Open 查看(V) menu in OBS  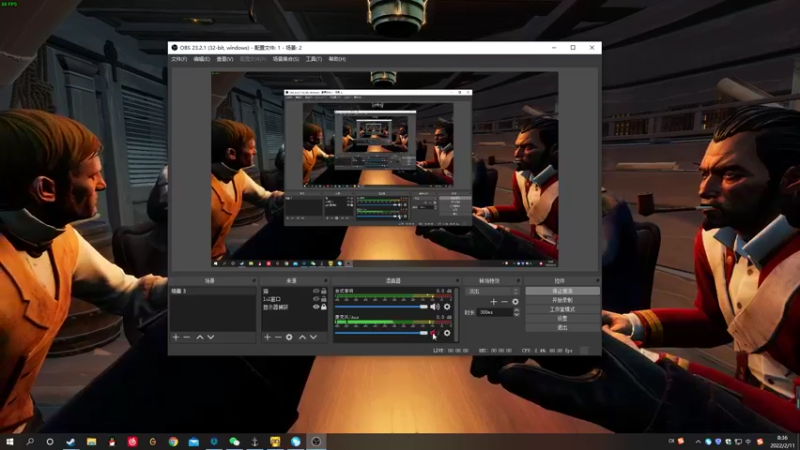point(224,59)
